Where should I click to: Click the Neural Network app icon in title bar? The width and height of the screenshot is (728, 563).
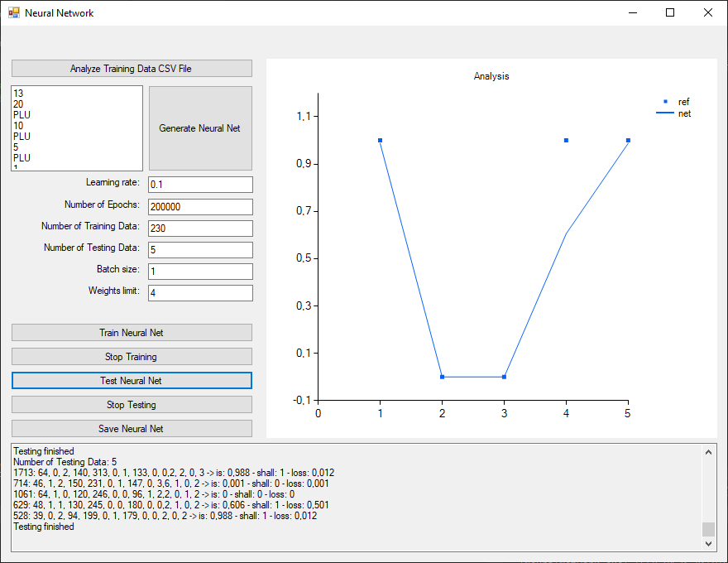point(13,12)
